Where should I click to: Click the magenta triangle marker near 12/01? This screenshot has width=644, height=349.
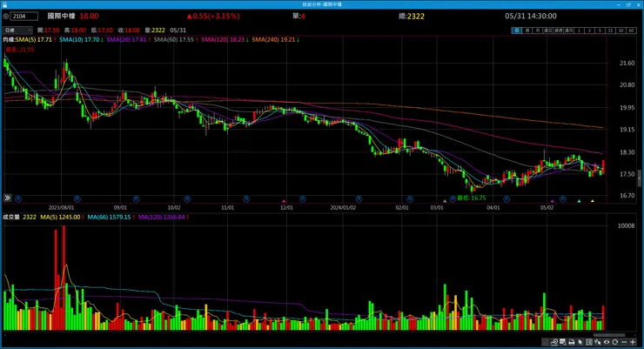[284, 201]
